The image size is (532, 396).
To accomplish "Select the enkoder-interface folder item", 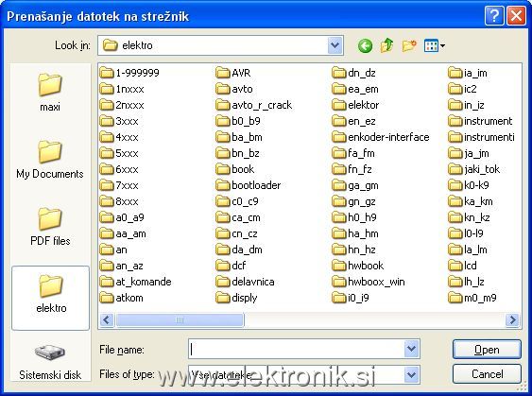I will click(x=381, y=137).
